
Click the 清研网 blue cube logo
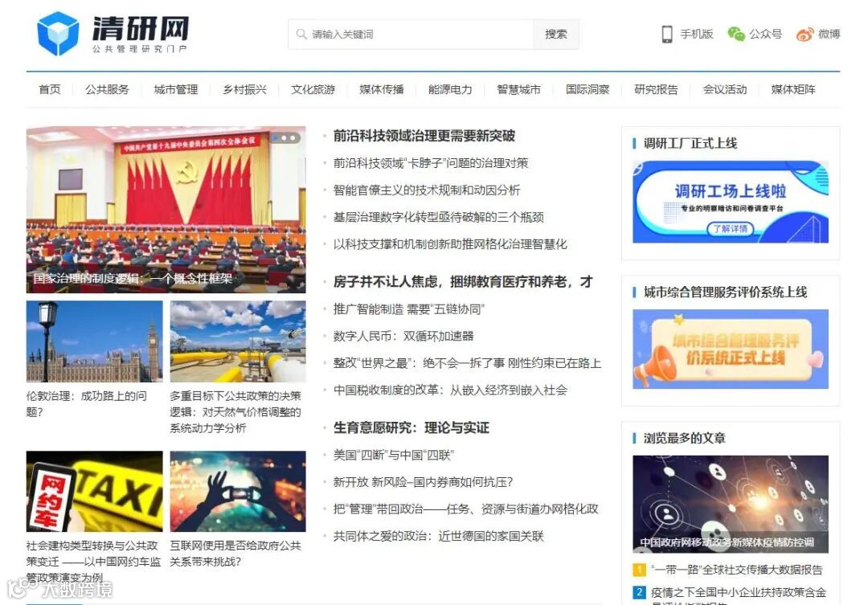coord(58,33)
